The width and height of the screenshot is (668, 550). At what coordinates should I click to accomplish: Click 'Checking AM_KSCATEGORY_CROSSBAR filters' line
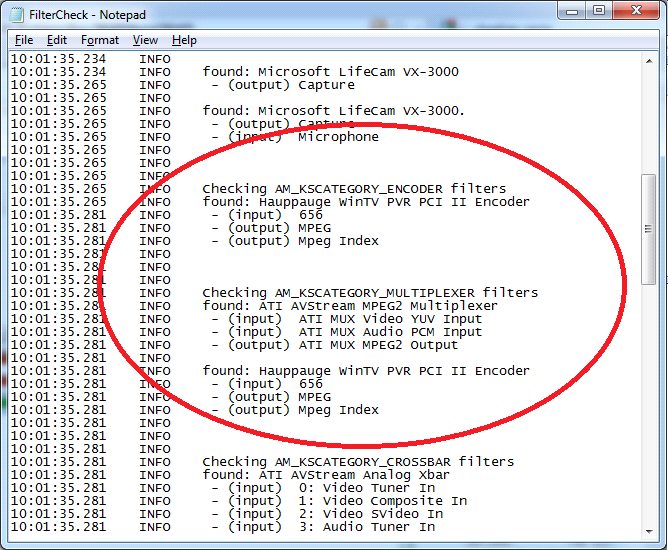click(358, 462)
